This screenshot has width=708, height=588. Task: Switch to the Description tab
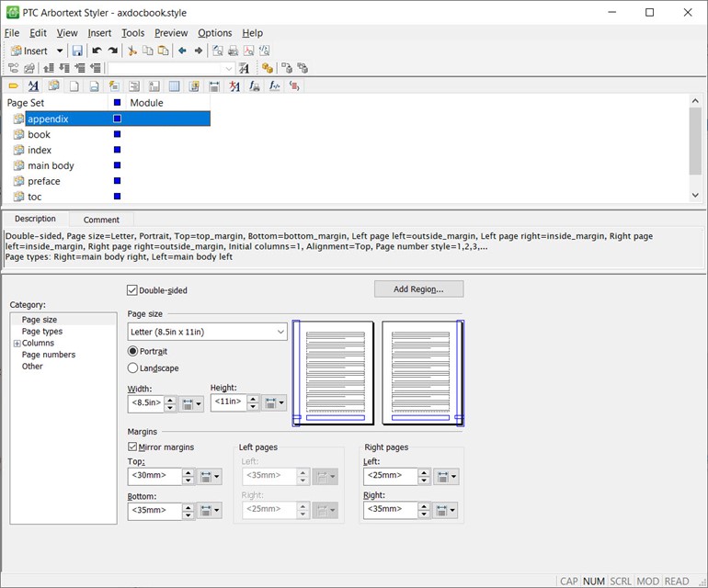(35, 219)
